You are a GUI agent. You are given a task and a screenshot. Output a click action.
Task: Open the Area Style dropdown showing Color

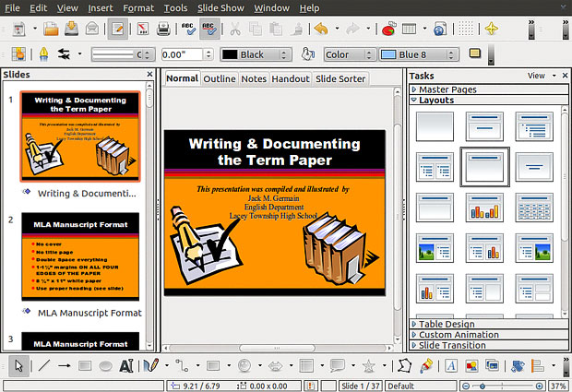tap(349, 54)
